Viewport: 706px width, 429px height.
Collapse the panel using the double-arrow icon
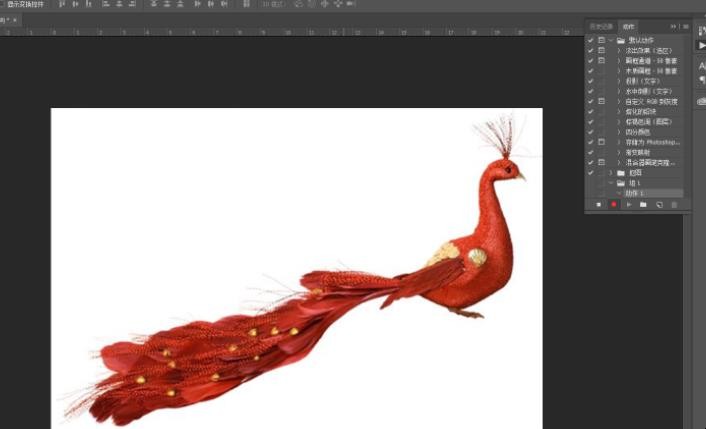[674, 27]
